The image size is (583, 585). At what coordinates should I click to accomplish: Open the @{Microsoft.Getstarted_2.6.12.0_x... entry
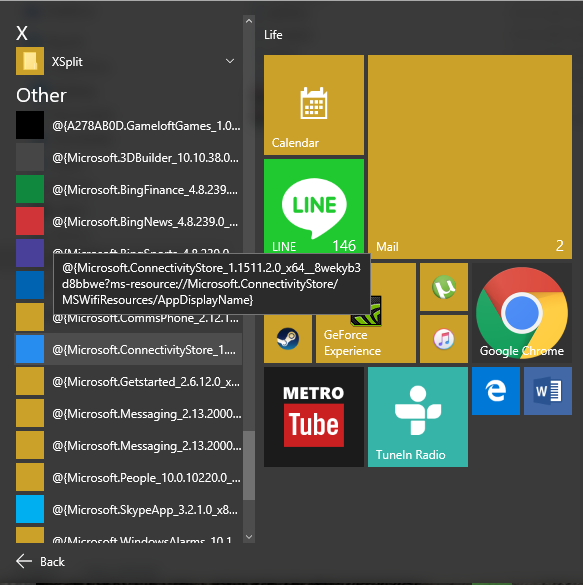coord(129,381)
